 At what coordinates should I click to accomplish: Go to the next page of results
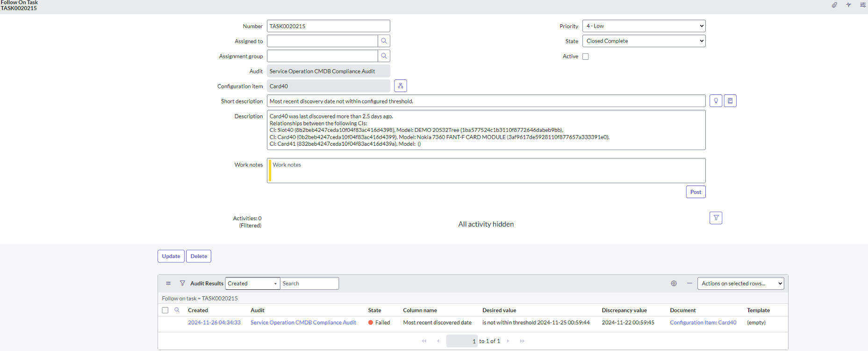pos(508,341)
